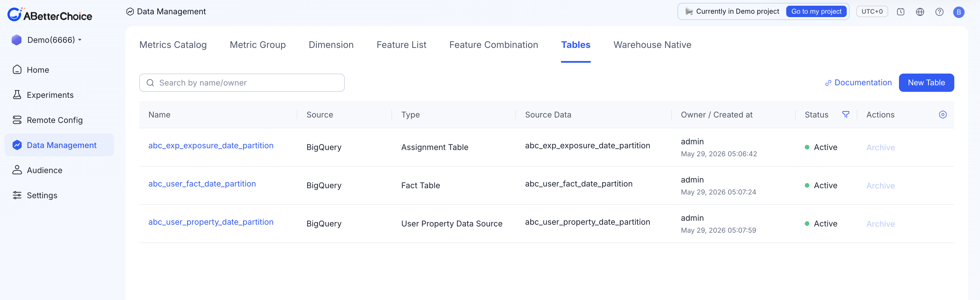Click the ABetterChoice logo
The height and width of the screenshot is (300, 980).
(x=50, y=15)
